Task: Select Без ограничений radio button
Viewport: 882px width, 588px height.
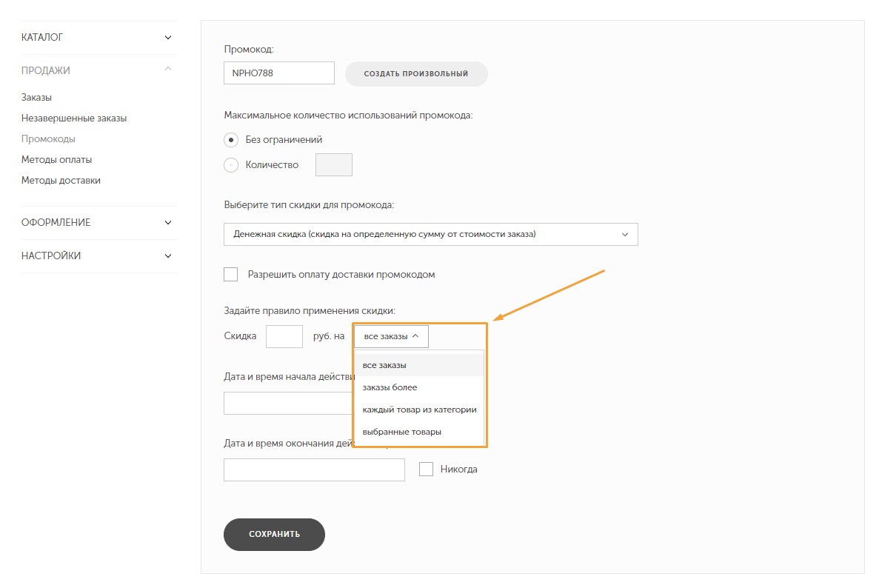Action: tap(231, 139)
